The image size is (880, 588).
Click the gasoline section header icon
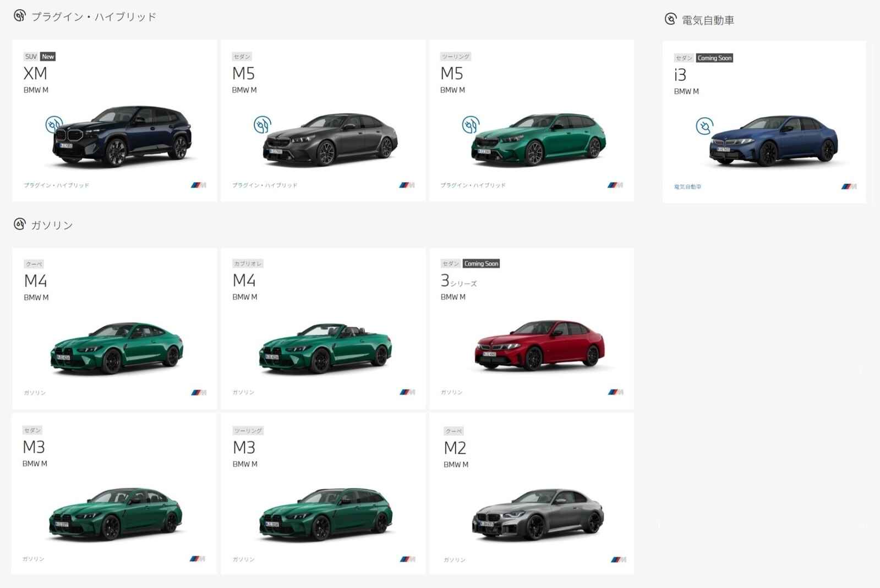point(20,224)
